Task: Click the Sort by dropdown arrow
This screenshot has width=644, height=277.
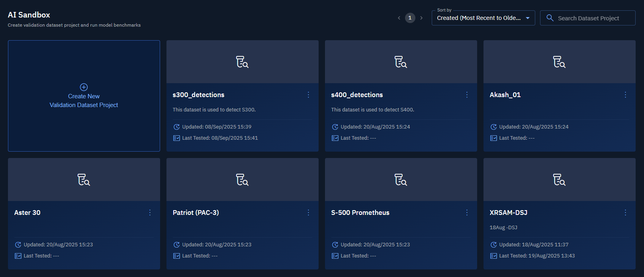Action: click(528, 18)
